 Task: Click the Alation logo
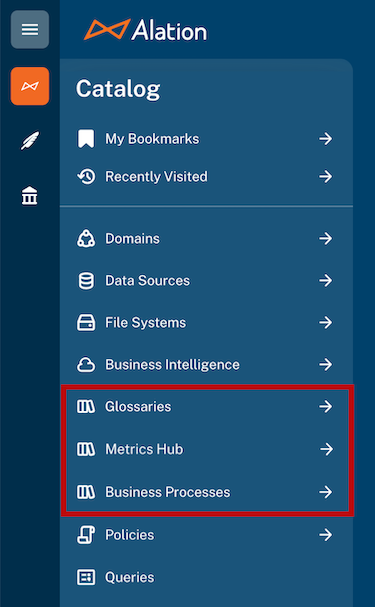click(x=146, y=30)
